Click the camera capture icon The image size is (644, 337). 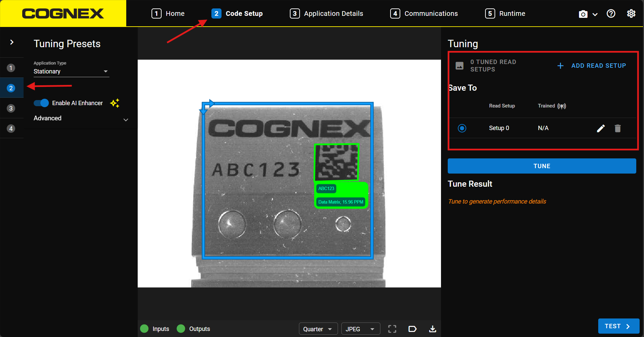pos(583,14)
